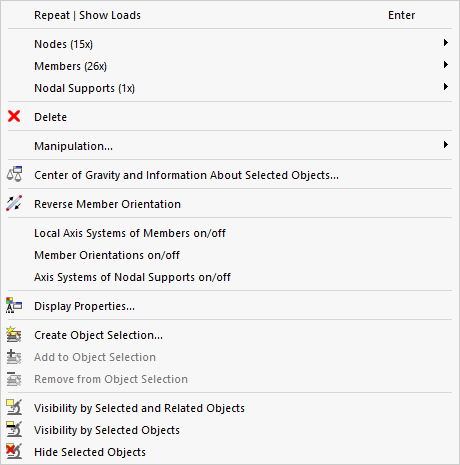This screenshot has width=460, height=465.
Task: Click the Reverse Member Orientation arrow icon
Action: pyautogui.click(x=14, y=203)
